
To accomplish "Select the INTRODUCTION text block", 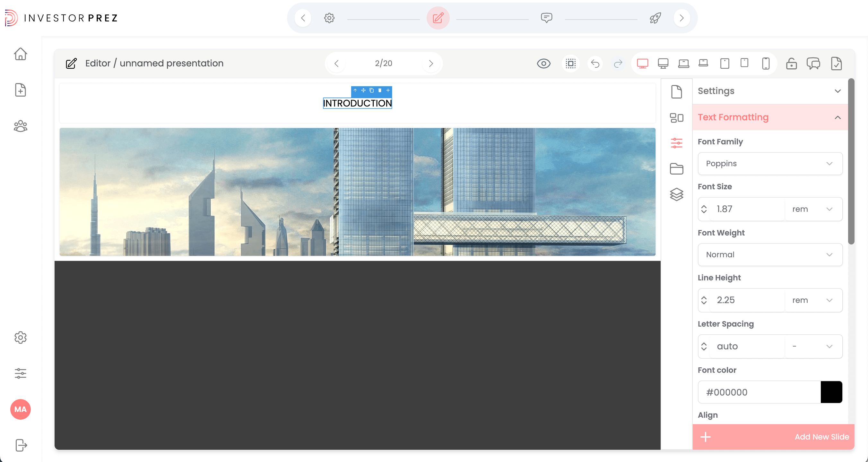I will pos(357,103).
